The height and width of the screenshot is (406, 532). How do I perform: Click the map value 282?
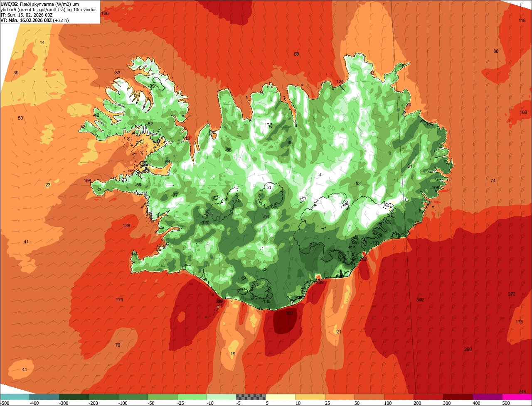coord(363,259)
